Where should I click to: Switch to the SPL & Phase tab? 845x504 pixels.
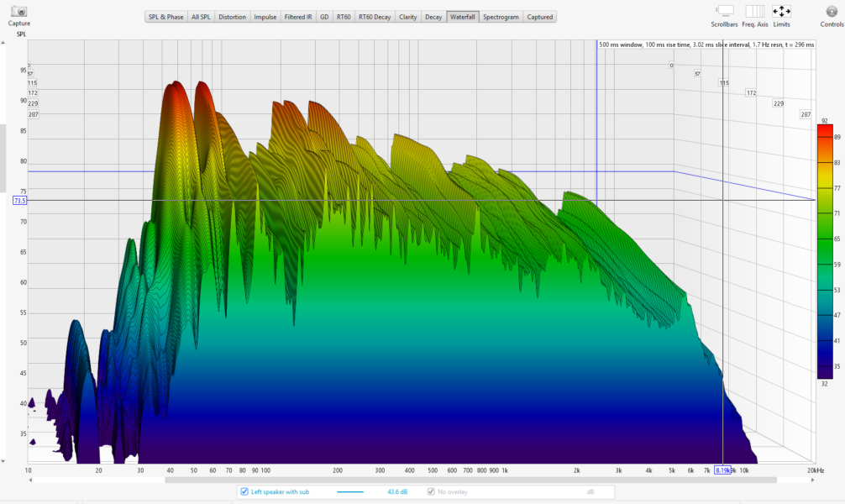[165, 17]
